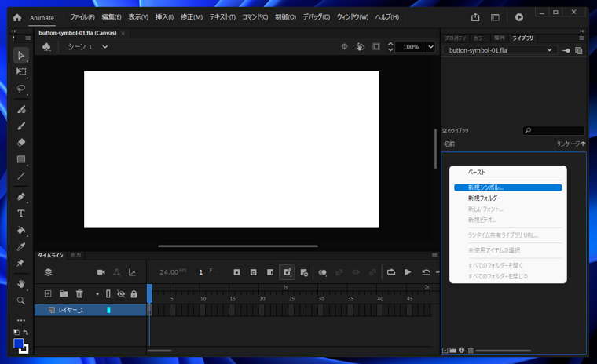The height and width of the screenshot is (364, 597).
Task: Show the layer depth graph icon
Action: [x=132, y=272]
